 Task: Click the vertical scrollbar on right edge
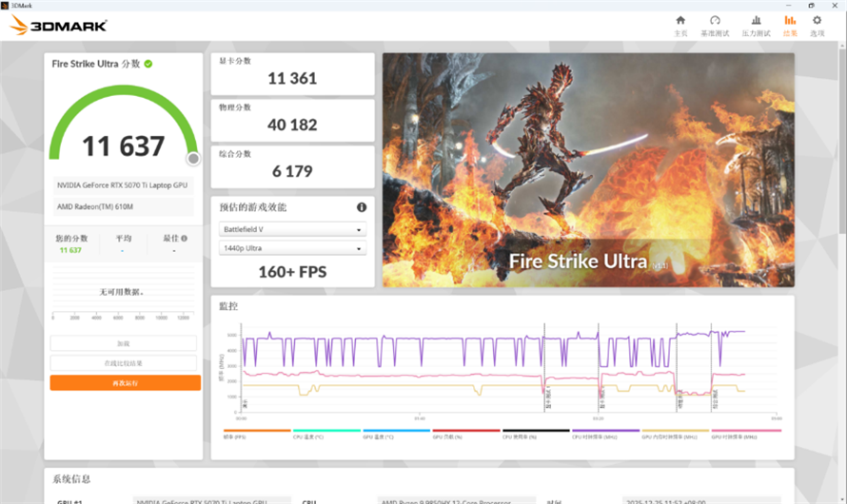coord(842,141)
